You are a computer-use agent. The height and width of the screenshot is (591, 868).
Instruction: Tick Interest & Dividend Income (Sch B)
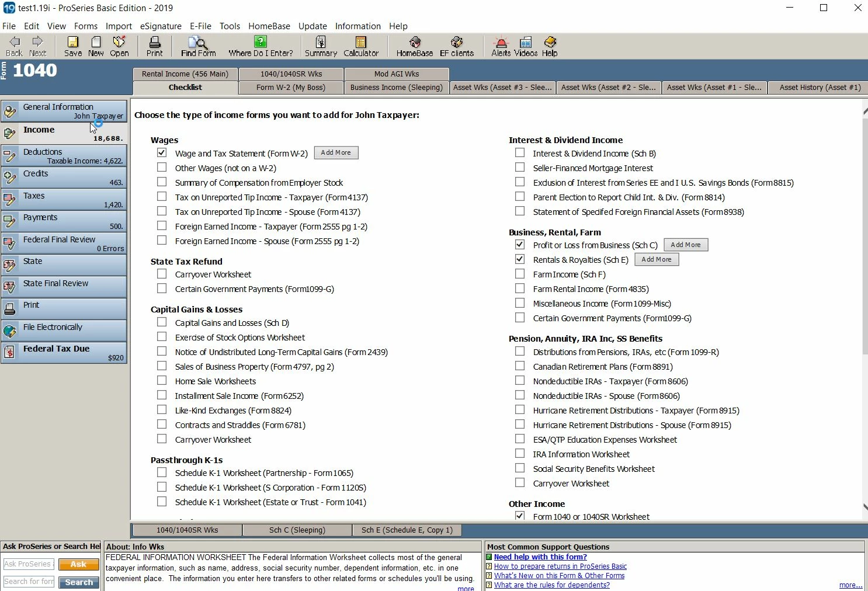pyautogui.click(x=520, y=152)
